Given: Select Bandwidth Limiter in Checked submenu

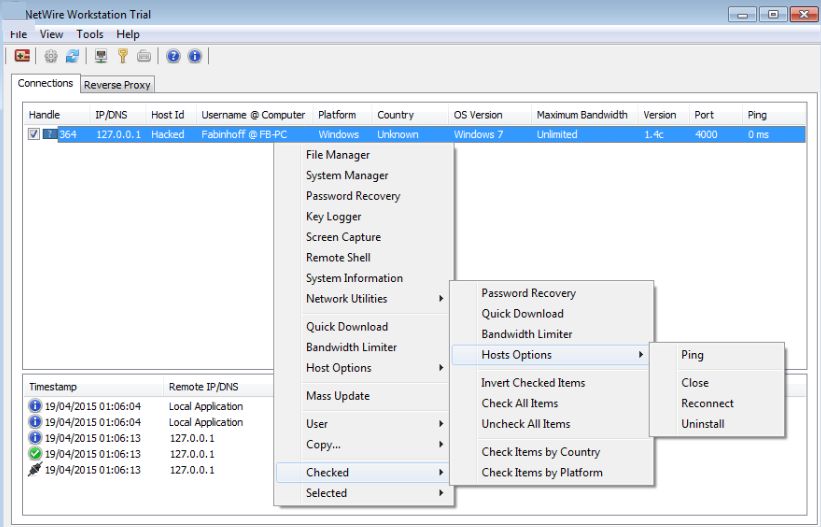Looking at the screenshot, I should [x=527, y=334].
